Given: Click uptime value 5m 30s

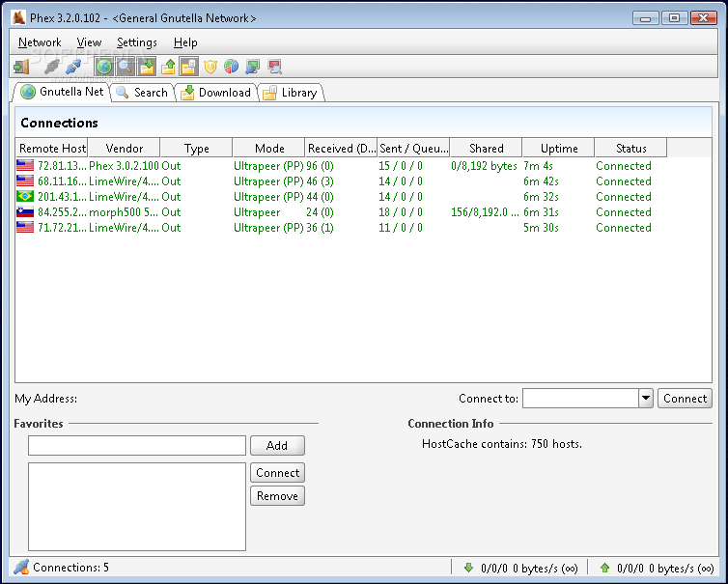Looking at the screenshot, I should point(541,228).
